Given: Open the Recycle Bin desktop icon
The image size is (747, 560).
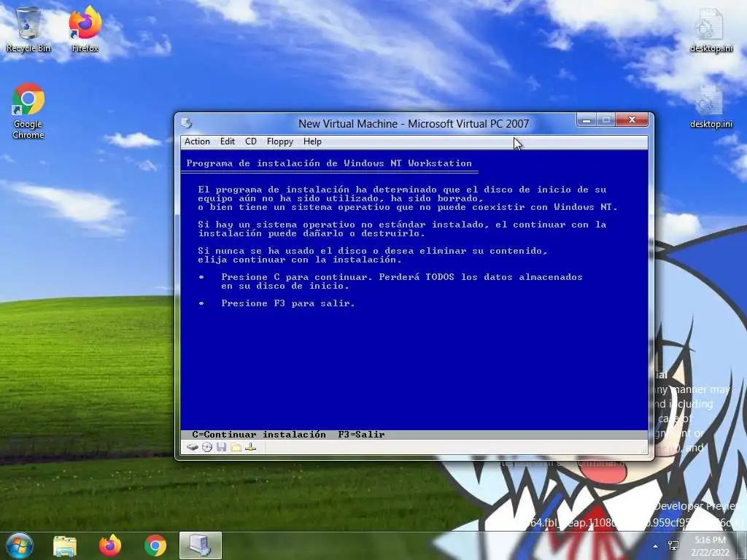Looking at the screenshot, I should (28, 29).
